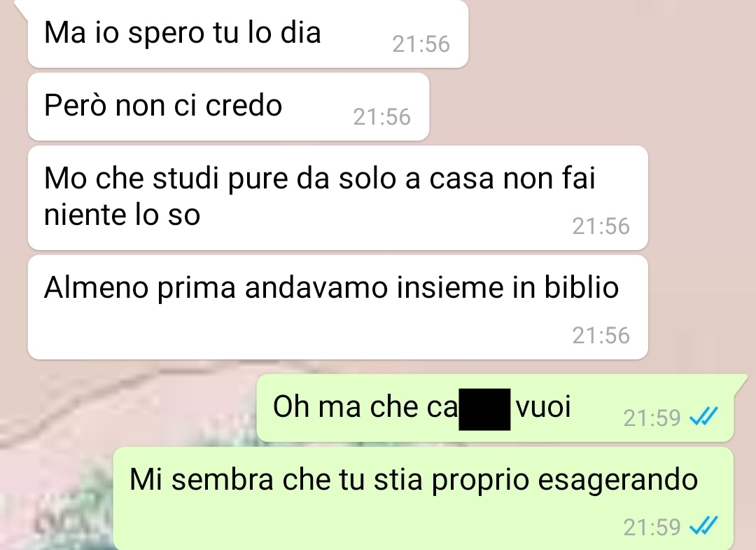The height and width of the screenshot is (550, 756).
Task: Click the 21:56 timestamp on 'Però non ci credo'
Action: tap(382, 117)
